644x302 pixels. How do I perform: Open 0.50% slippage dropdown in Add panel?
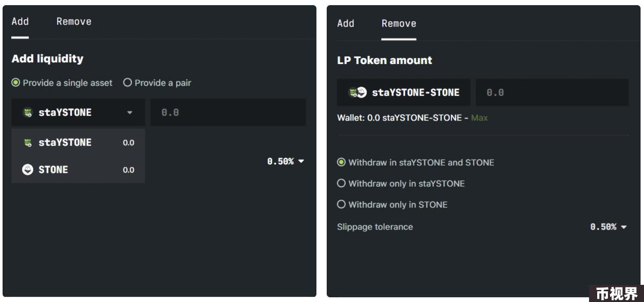click(x=286, y=162)
